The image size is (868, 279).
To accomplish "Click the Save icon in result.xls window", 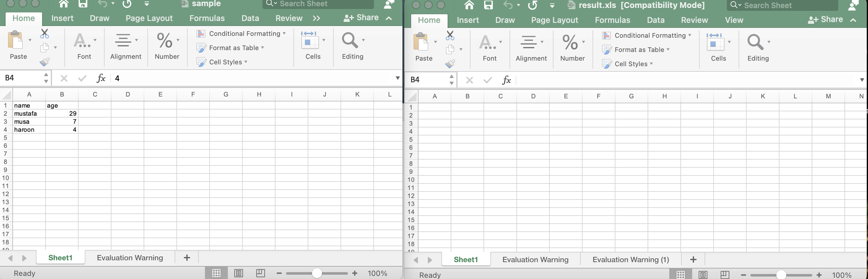I will point(488,5).
